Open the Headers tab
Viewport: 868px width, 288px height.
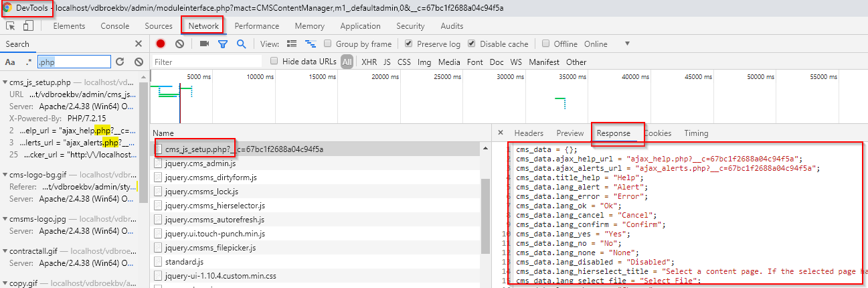coord(529,133)
